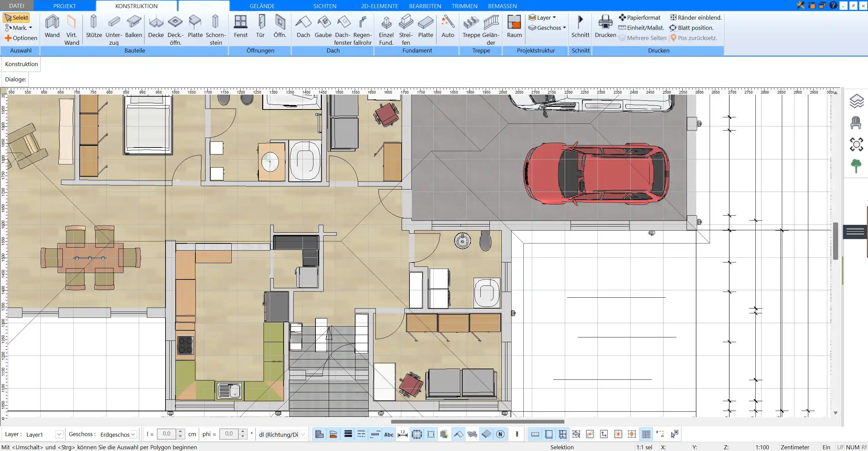The width and height of the screenshot is (868, 451).
Task: Open the 2D-ELEMENTE tab
Action: [379, 6]
